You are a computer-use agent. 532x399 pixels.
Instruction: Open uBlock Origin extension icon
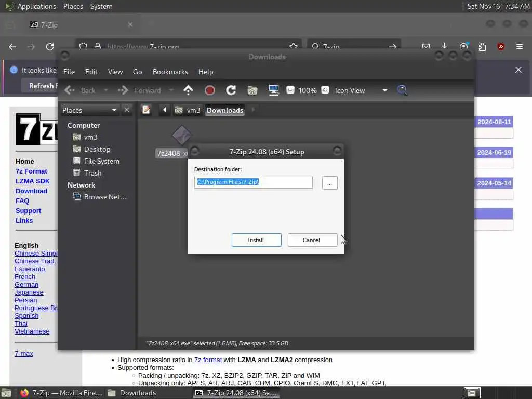click(501, 46)
